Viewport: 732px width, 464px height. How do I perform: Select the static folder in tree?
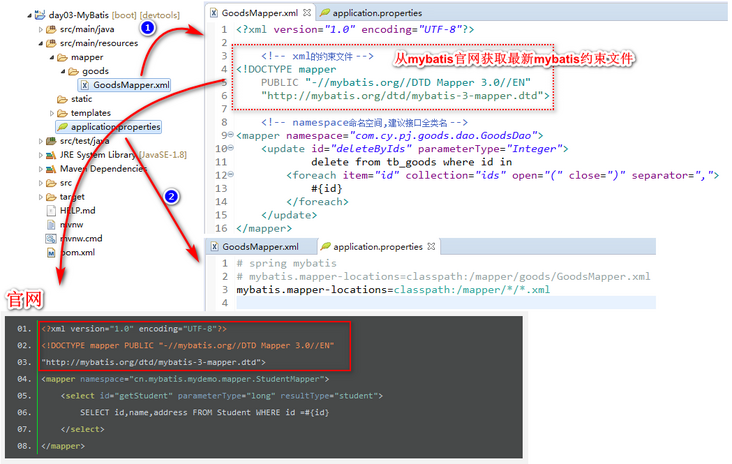(x=81, y=99)
